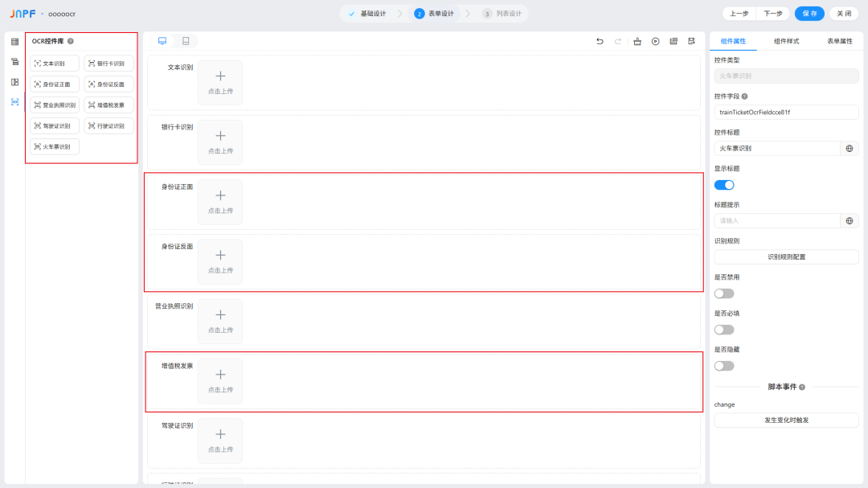Open translation globe for 控件标题
Image resolution: width=868 pixels, height=488 pixels.
[x=850, y=148]
